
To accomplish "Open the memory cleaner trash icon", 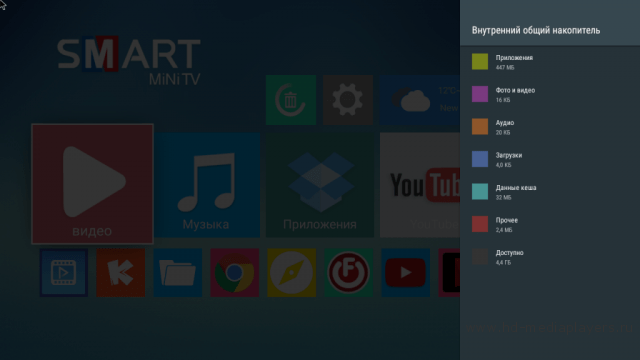I will (291, 100).
